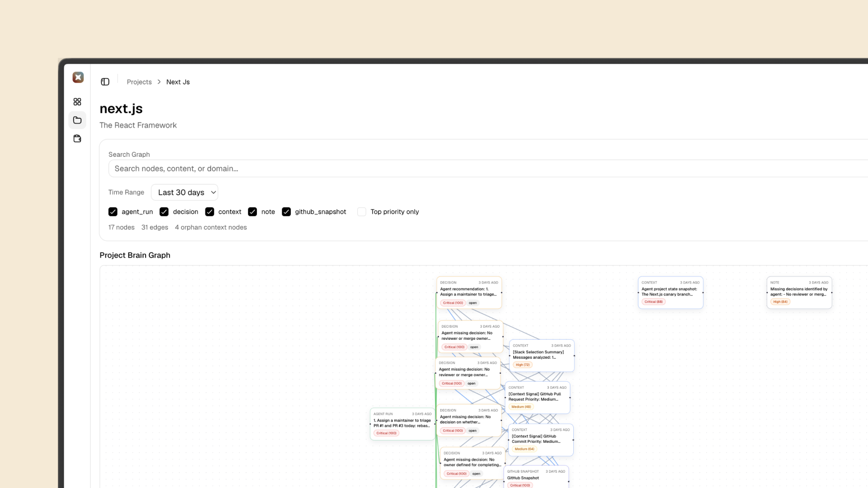Uncheck the decision filter
Image resolution: width=868 pixels, height=488 pixels.
click(164, 211)
